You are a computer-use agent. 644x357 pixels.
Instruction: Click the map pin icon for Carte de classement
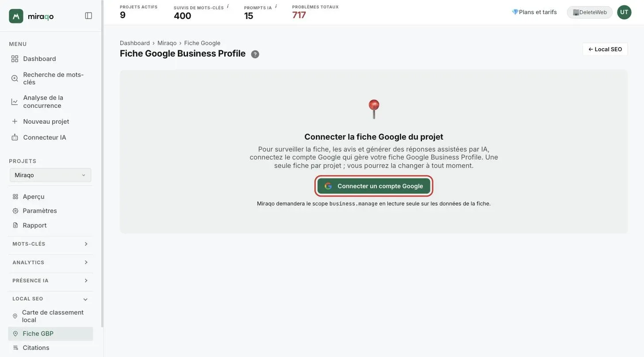(x=15, y=316)
